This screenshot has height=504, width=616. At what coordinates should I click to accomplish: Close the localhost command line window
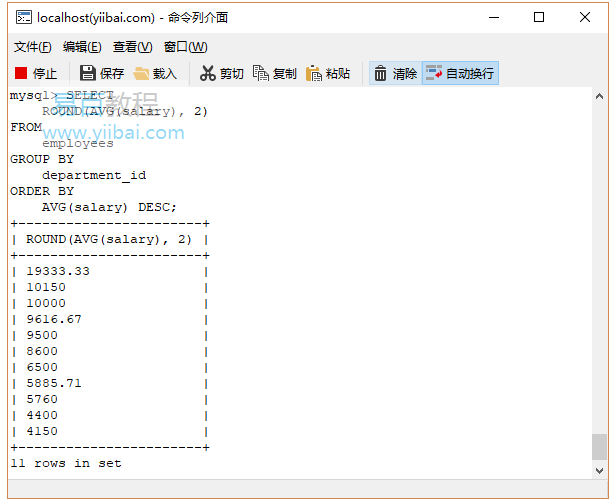click(x=585, y=17)
